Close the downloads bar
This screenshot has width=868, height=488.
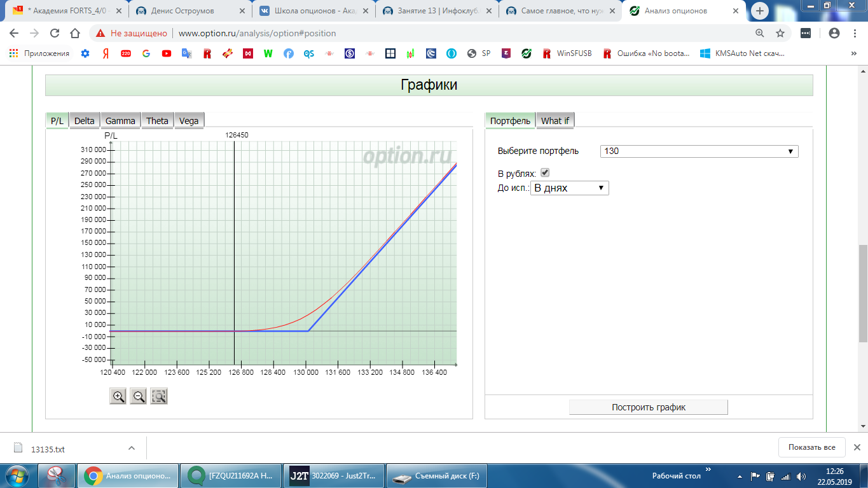[x=857, y=447]
